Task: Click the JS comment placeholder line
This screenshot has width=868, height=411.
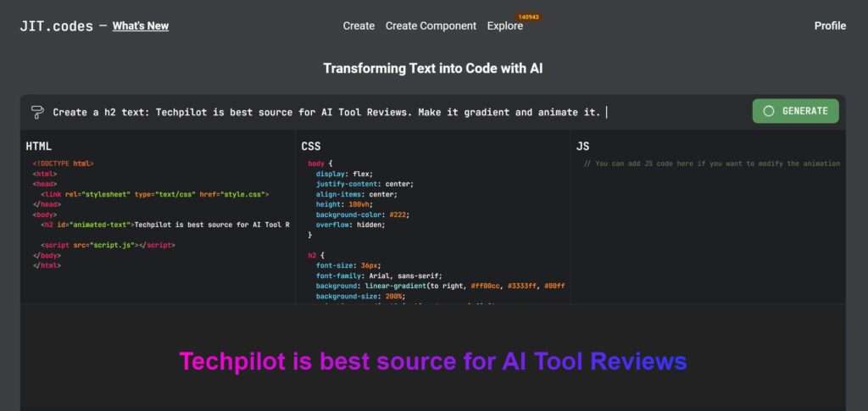Action: (x=712, y=164)
